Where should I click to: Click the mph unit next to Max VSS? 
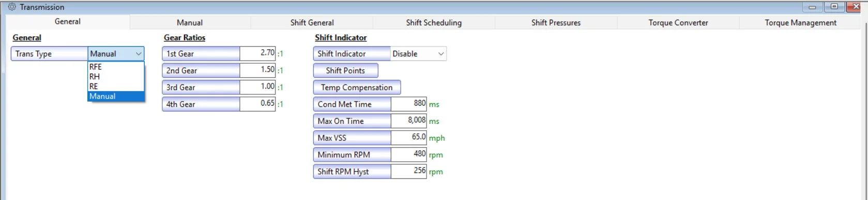click(437, 138)
